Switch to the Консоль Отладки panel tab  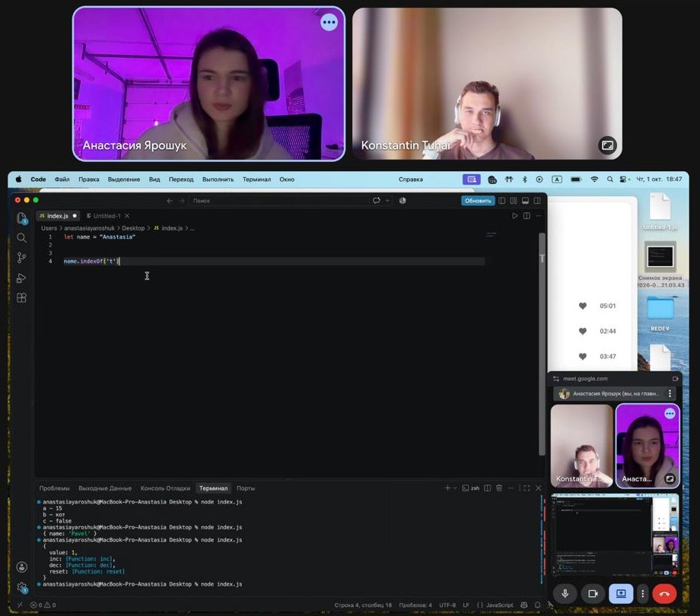point(165,488)
